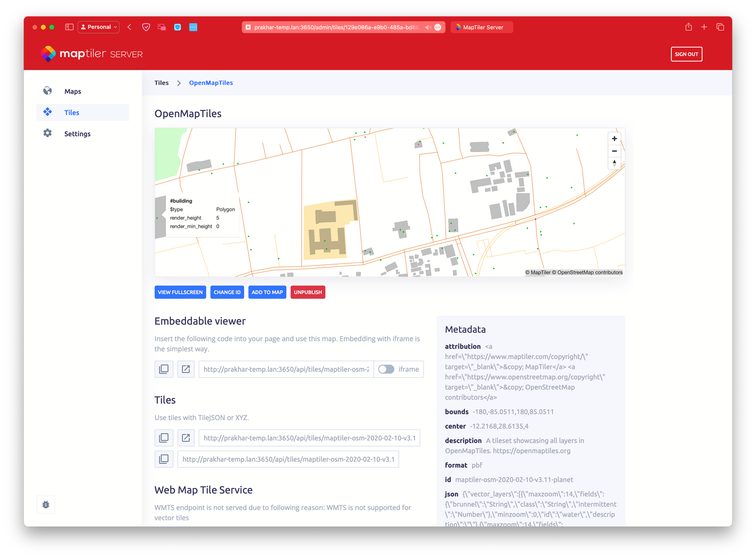
Task: Reset map bearing with compass icon
Action: [614, 163]
